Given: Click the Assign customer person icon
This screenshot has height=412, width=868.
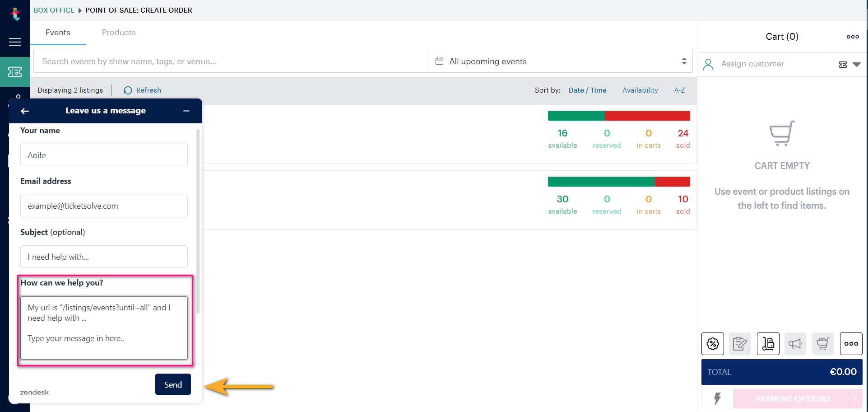Looking at the screenshot, I should (x=708, y=65).
